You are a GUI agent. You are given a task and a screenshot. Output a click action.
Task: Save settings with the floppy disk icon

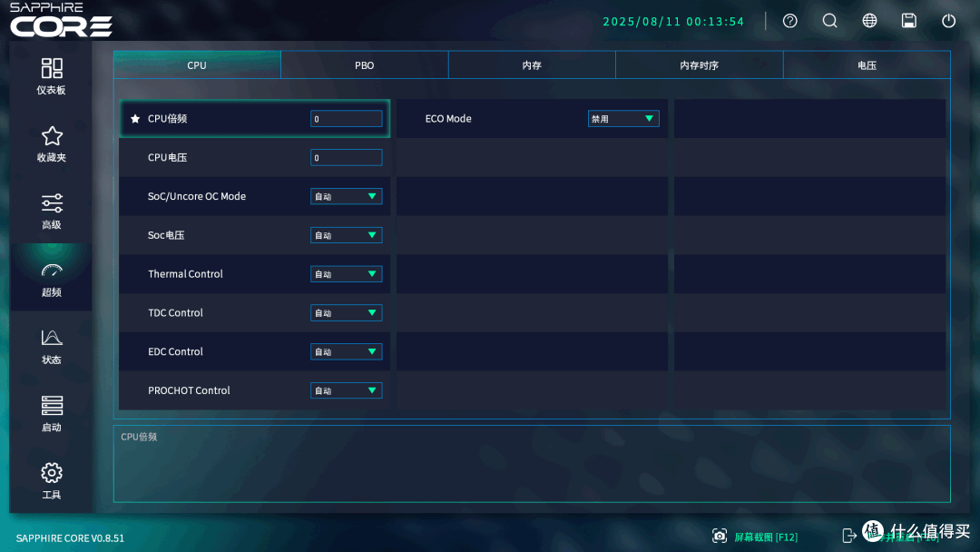(908, 21)
